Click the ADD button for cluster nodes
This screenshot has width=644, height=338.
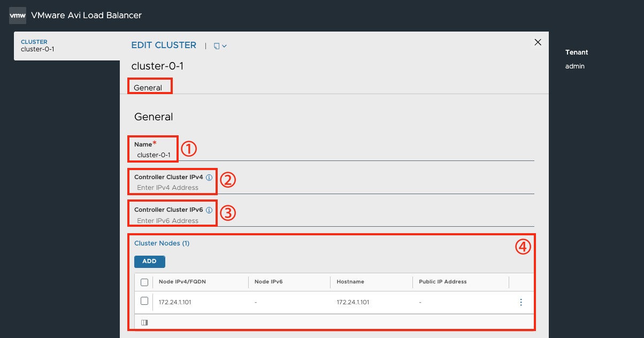150,261
